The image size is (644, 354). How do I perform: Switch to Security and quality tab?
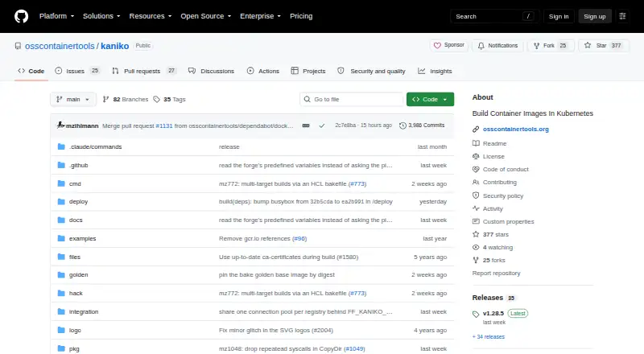point(371,71)
